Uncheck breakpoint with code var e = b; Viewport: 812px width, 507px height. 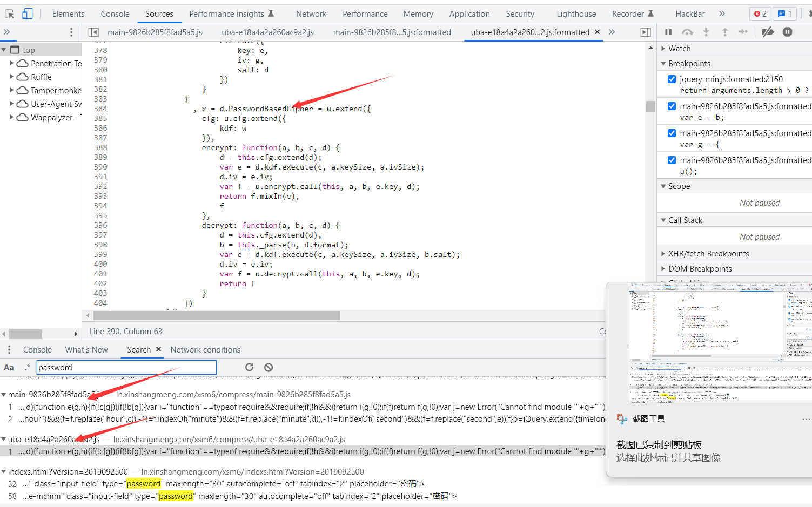[x=672, y=106]
